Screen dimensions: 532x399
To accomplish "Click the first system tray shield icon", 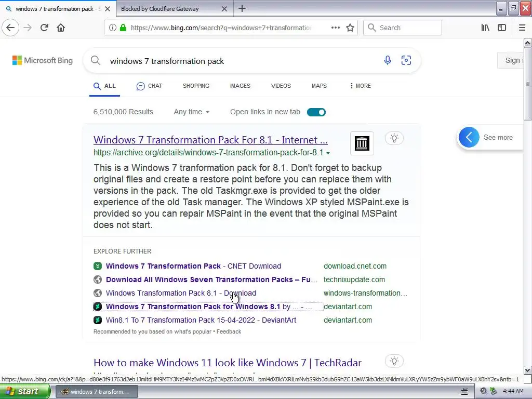I will pos(484,391).
